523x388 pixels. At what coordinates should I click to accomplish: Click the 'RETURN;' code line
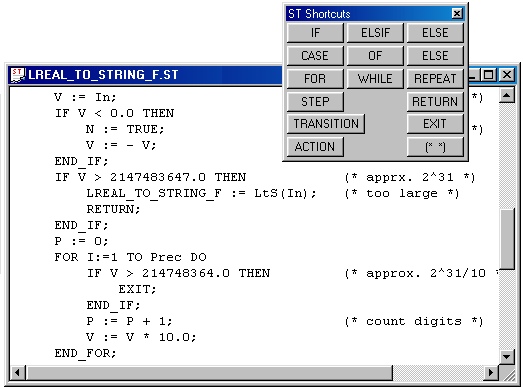[113, 209]
